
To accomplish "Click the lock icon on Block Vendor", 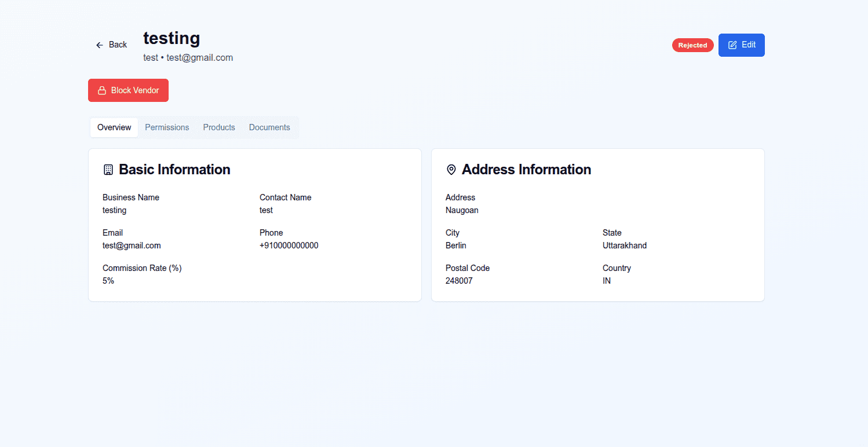I will point(102,90).
